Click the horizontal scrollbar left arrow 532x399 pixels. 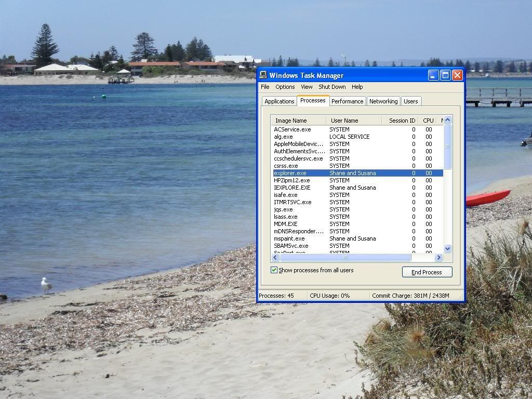click(x=275, y=258)
